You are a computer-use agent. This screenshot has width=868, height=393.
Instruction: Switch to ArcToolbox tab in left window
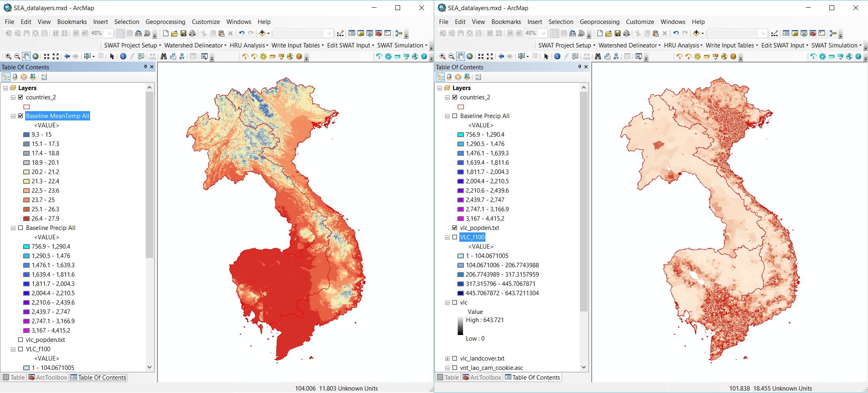tap(48, 378)
